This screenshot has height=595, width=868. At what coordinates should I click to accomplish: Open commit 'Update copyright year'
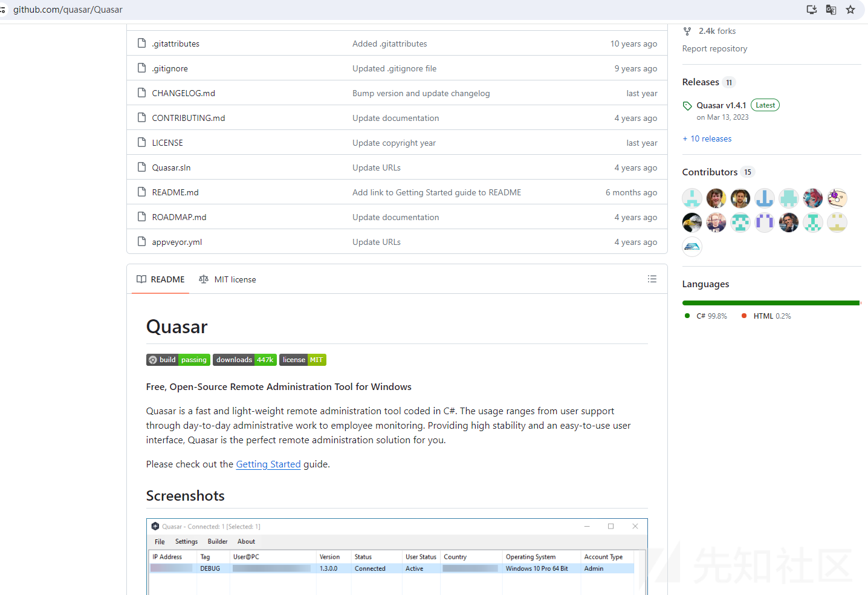394,143
